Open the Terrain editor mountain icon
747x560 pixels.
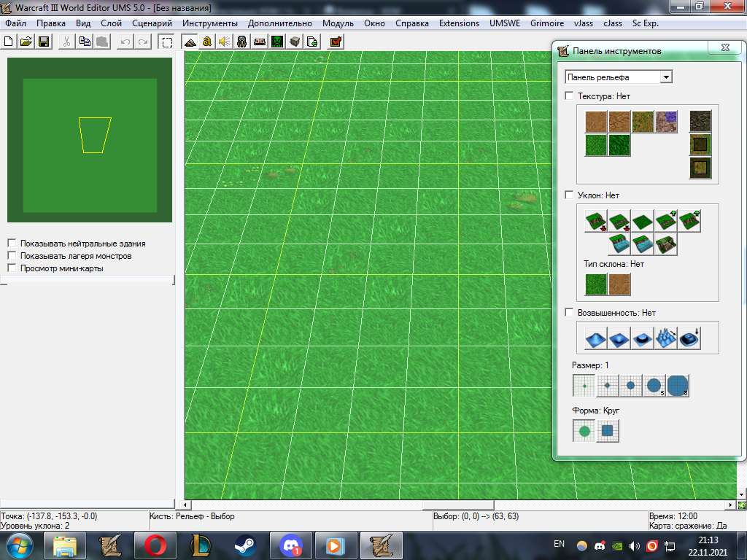(x=190, y=42)
